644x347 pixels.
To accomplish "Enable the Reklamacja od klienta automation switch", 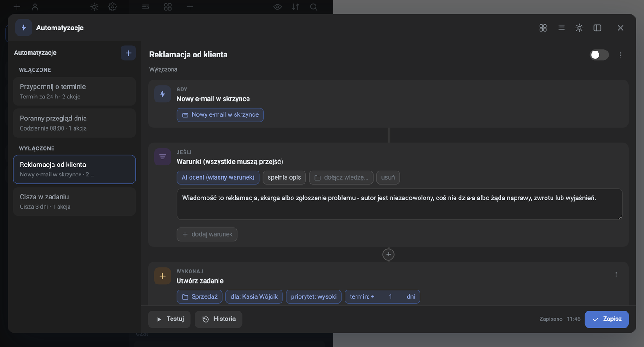I will (x=599, y=55).
